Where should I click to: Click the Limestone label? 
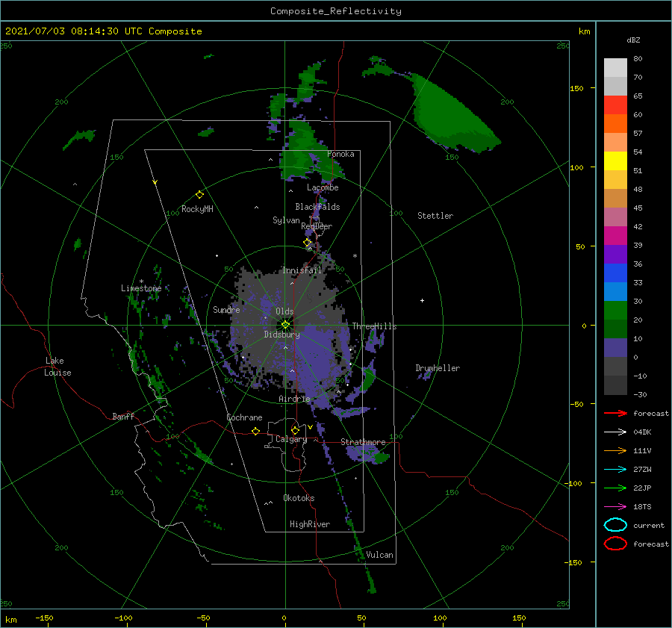141,288
